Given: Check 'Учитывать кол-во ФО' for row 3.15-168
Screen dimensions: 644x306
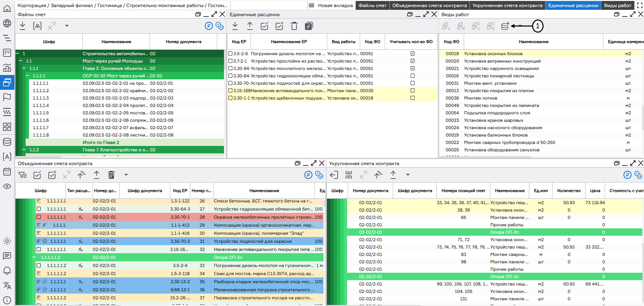Looking at the screenshot, I should (x=413, y=91).
